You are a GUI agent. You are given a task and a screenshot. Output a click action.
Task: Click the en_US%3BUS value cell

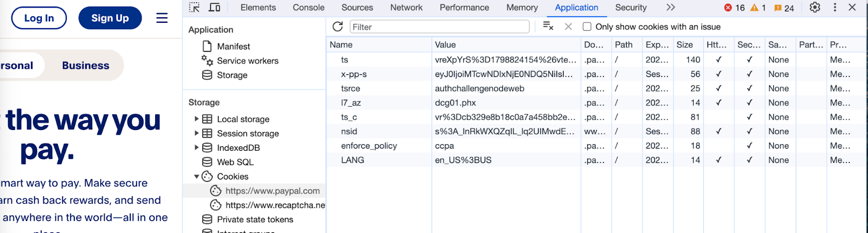(x=506, y=160)
